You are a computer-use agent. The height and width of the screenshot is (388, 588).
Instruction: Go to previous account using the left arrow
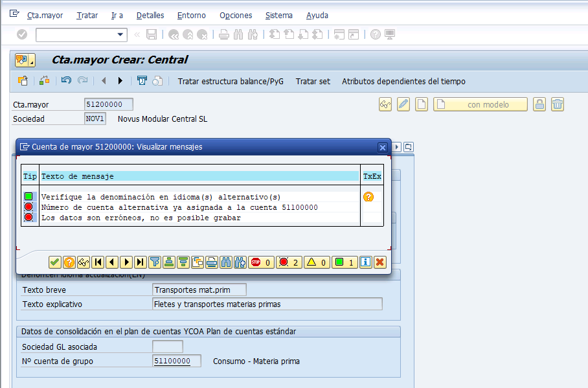coord(104,81)
